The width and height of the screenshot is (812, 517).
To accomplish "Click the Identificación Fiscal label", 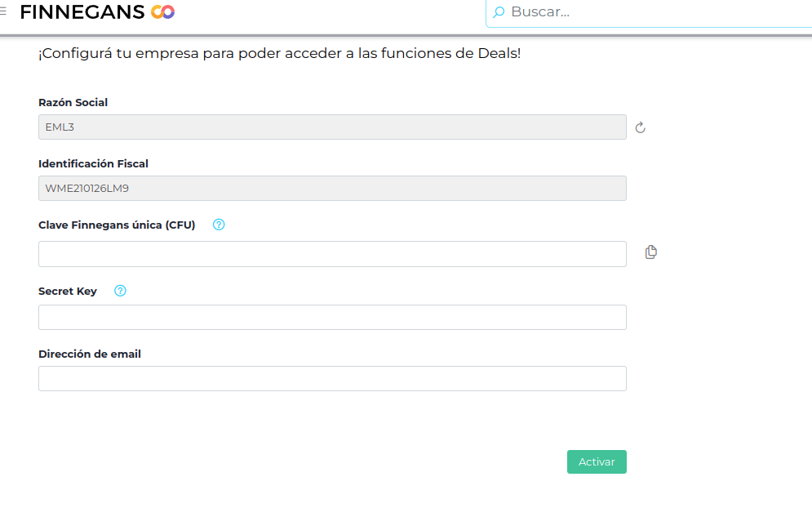I will pyautogui.click(x=93, y=164).
